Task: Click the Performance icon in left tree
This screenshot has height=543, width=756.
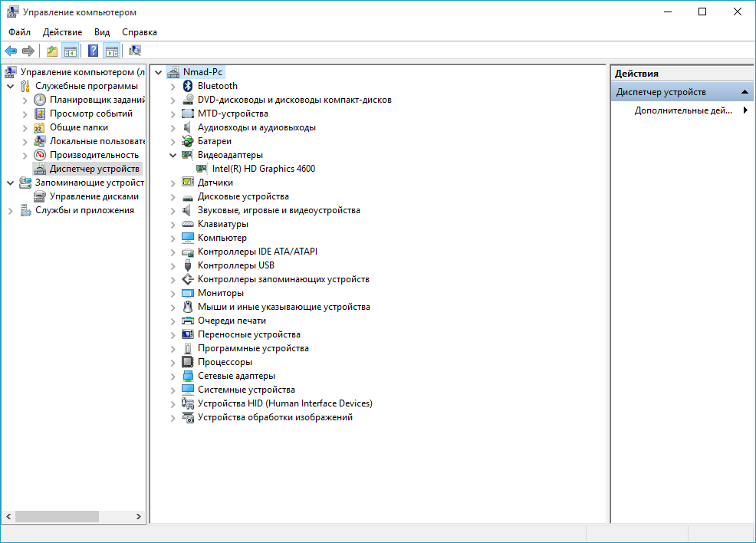Action: [40, 155]
